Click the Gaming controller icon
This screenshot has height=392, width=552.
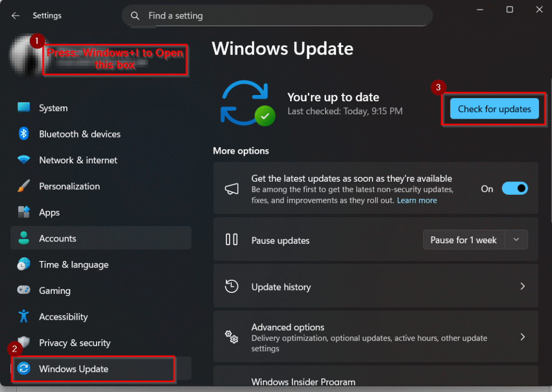(x=24, y=290)
